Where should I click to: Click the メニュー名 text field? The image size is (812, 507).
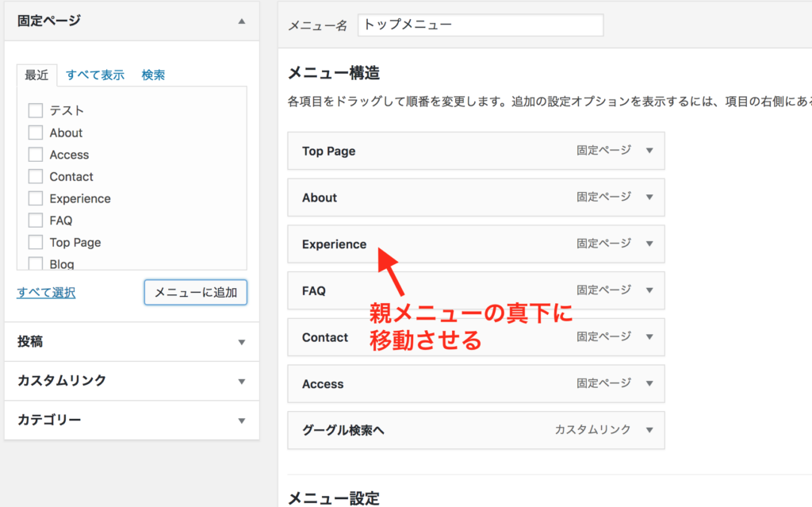pos(481,25)
